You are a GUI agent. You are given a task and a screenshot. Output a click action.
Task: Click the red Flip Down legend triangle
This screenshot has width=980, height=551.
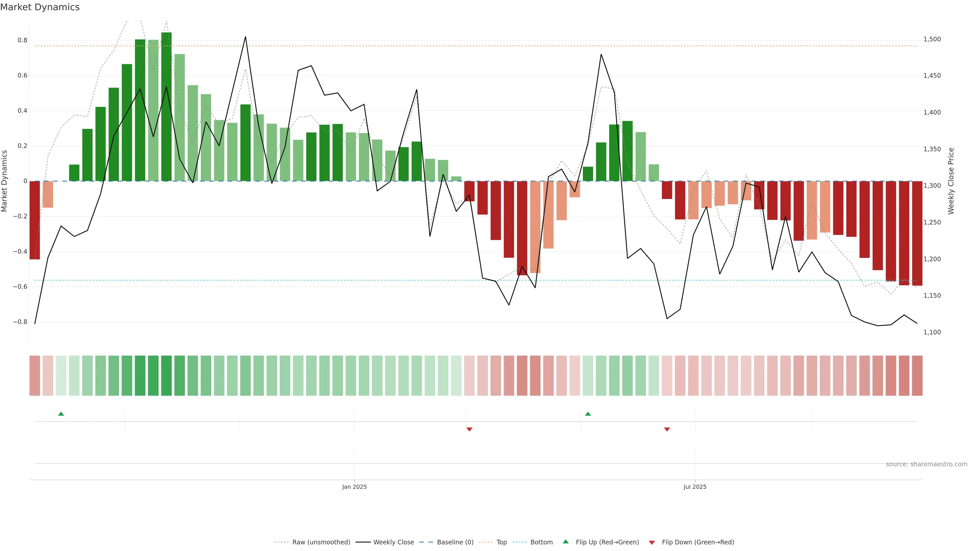(652, 543)
